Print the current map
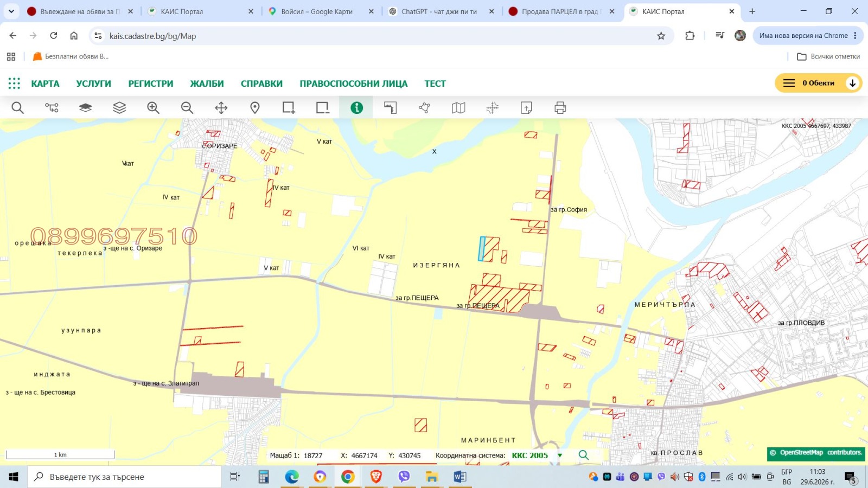The image size is (868, 488). click(560, 108)
